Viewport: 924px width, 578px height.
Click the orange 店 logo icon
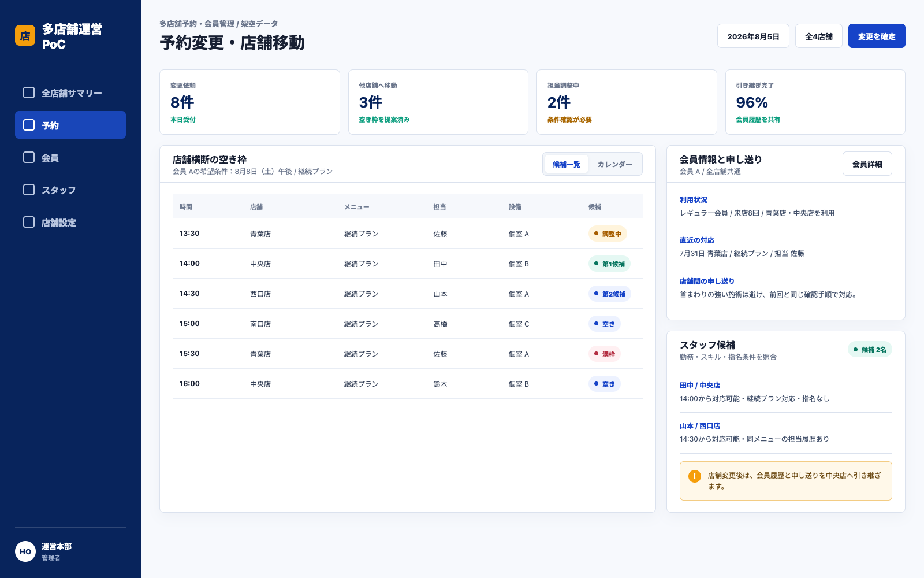[25, 35]
